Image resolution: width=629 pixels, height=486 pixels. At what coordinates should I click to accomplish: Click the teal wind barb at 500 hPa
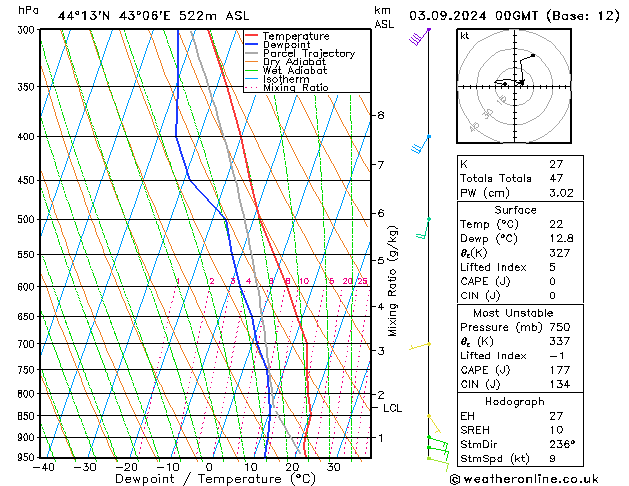[x=423, y=229]
